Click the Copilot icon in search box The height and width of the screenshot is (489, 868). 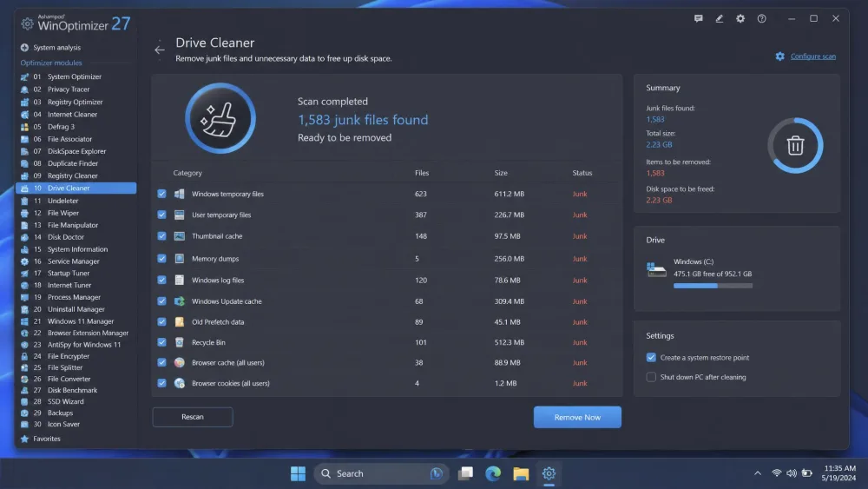(x=437, y=473)
